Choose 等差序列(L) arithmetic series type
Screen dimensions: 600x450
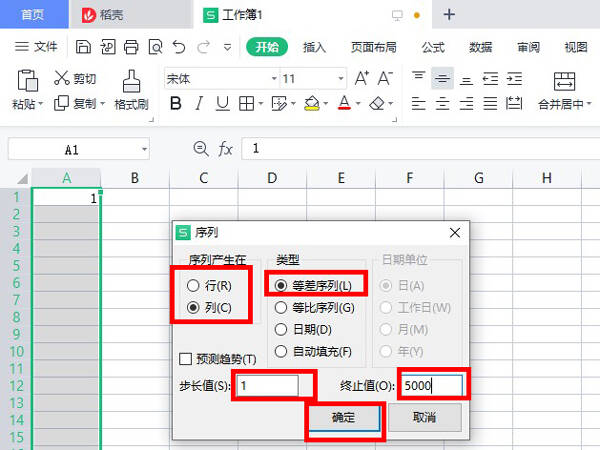tap(280, 285)
